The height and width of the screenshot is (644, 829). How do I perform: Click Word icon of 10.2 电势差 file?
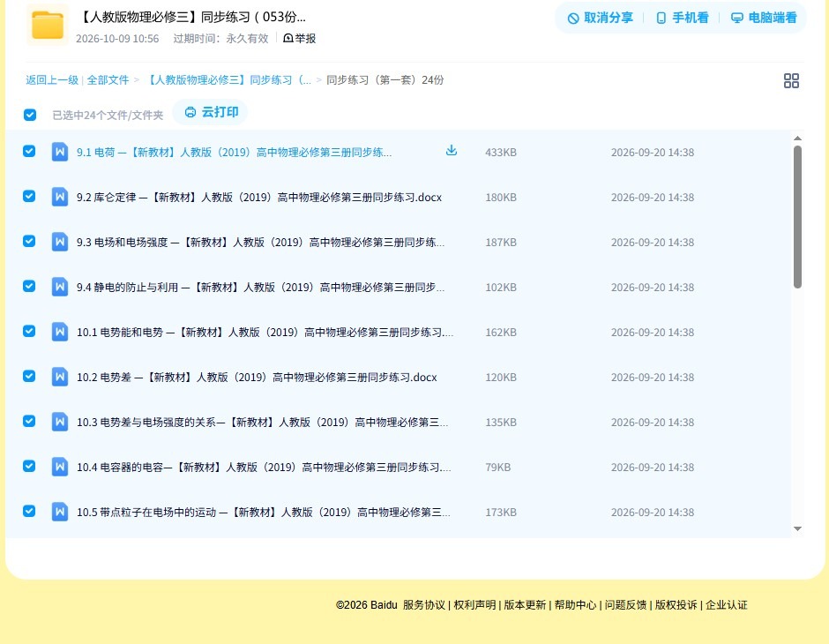coord(60,377)
